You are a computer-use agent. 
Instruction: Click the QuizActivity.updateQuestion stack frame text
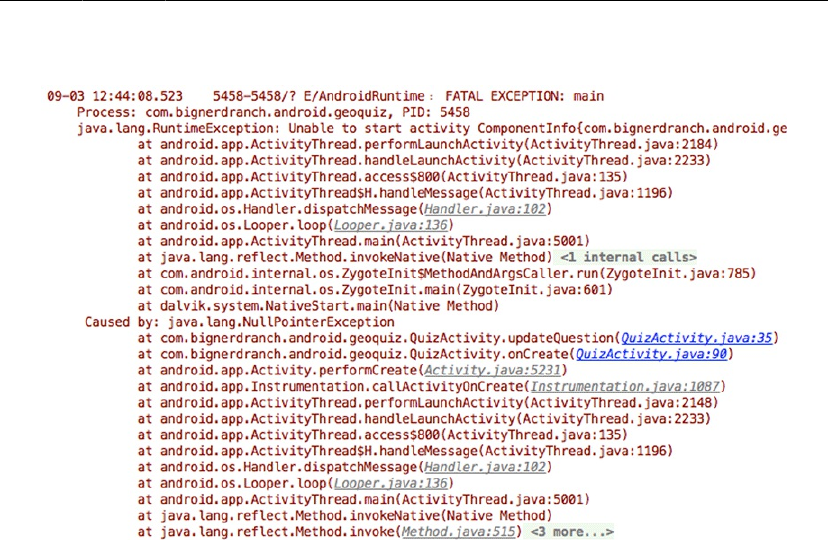[x=458, y=338]
